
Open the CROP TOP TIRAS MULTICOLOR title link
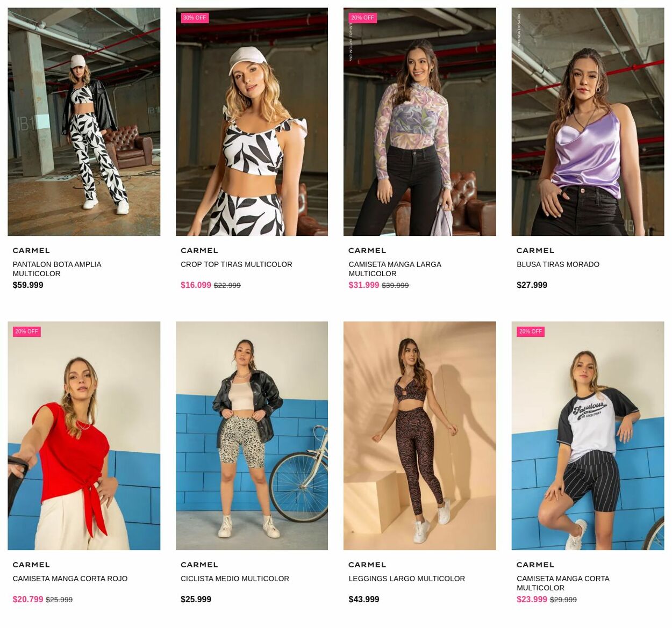coord(237,264)
